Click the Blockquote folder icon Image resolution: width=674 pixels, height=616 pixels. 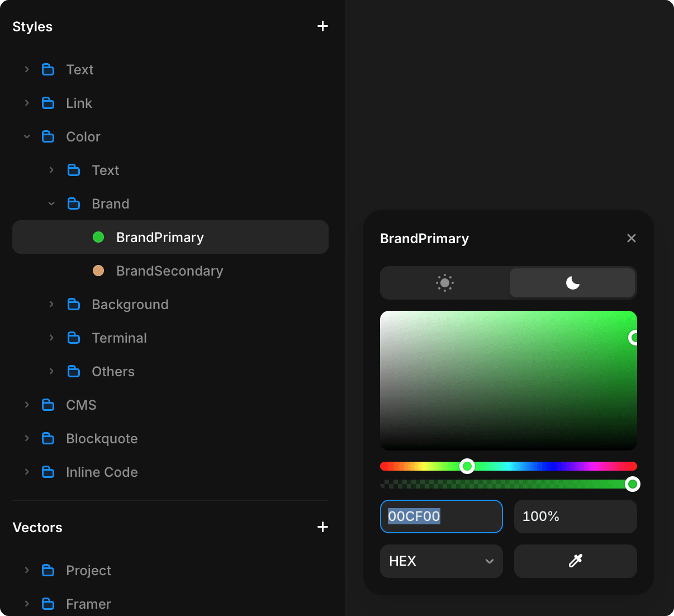coord(48,438)
